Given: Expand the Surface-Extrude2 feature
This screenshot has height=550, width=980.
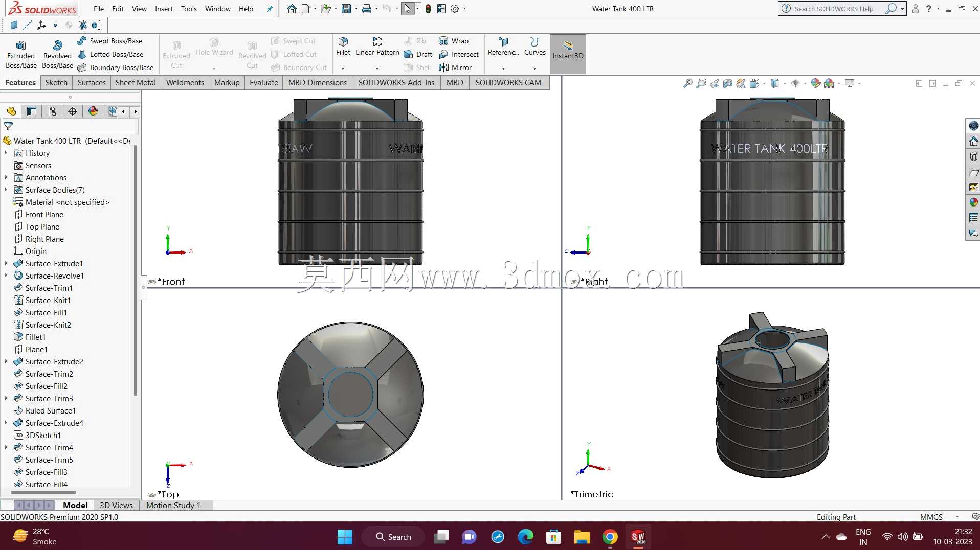Looking at the screenshot, I should click(6, 361).
